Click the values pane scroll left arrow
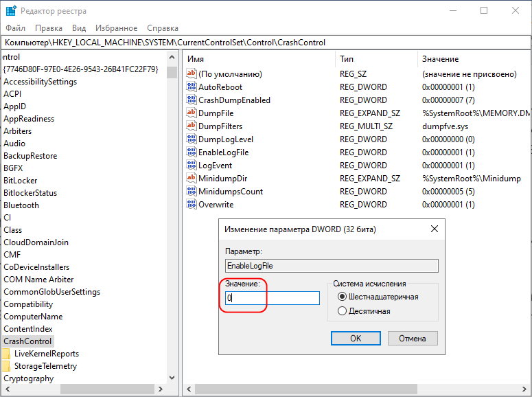The width and height of the screenshot is (532, 397). tap(189, 389)
